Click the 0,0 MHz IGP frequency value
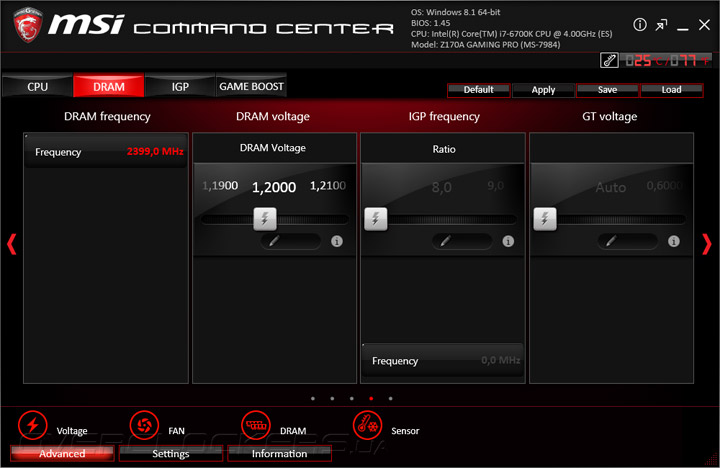Image resolution: width=720 pixels, height=468 pixels. [x=501, y=360]
